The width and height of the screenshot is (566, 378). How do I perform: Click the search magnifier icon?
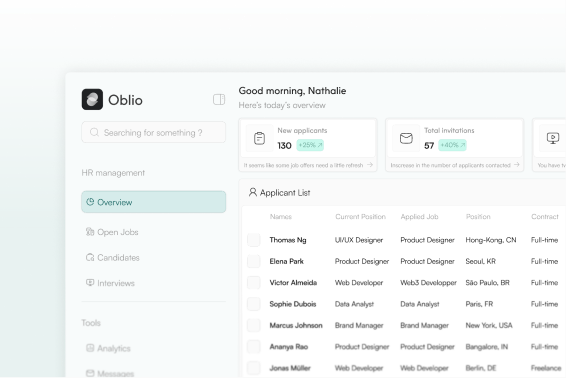coord(94,132)
